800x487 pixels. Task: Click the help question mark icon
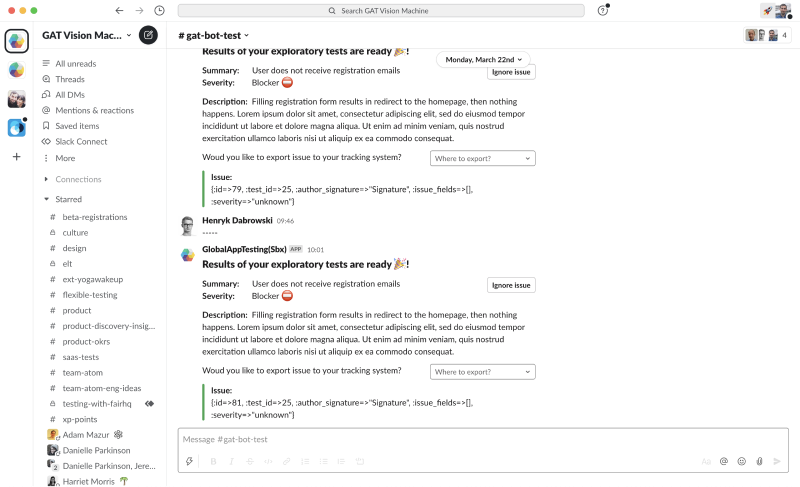click(603, 11)
